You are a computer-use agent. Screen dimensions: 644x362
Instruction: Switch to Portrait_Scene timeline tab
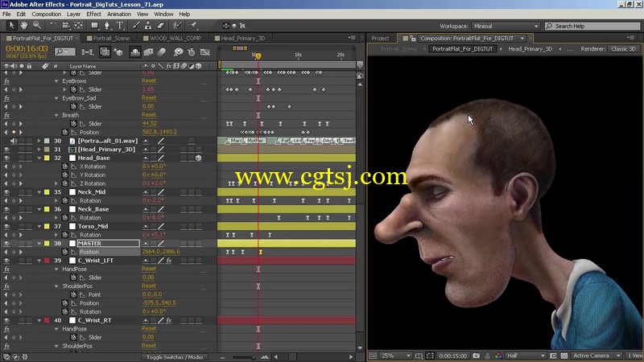coord(111,38)
